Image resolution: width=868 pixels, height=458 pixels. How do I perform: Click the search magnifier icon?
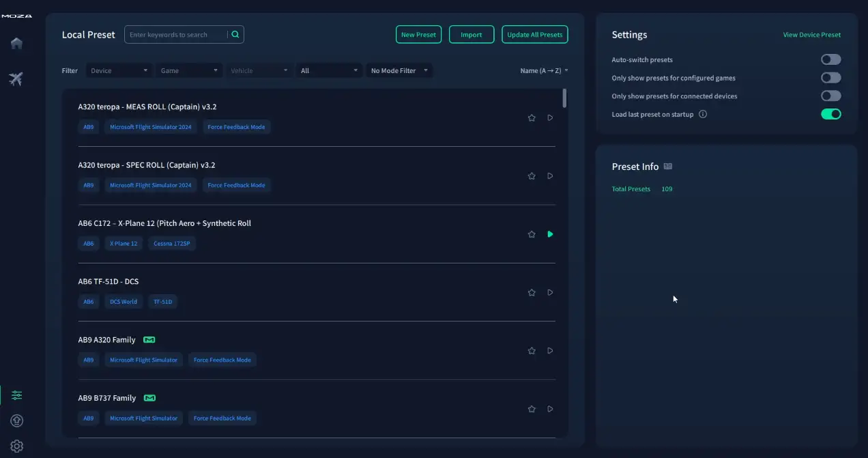(x=235, y=35)
